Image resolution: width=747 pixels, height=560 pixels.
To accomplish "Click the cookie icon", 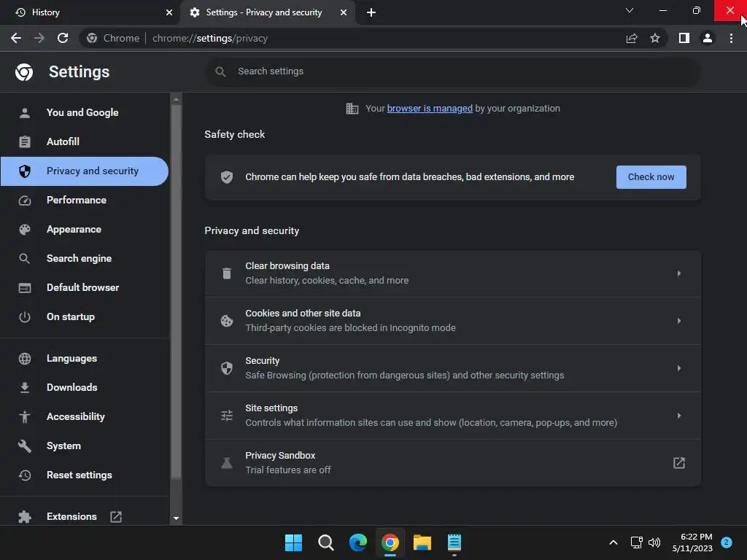I will coord(227,321).
